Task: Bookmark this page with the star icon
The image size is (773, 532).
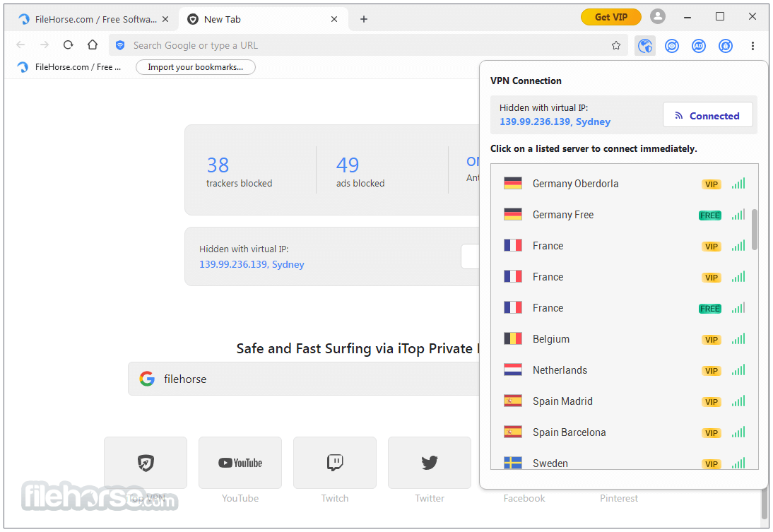Action: click(x=616, y=46)
